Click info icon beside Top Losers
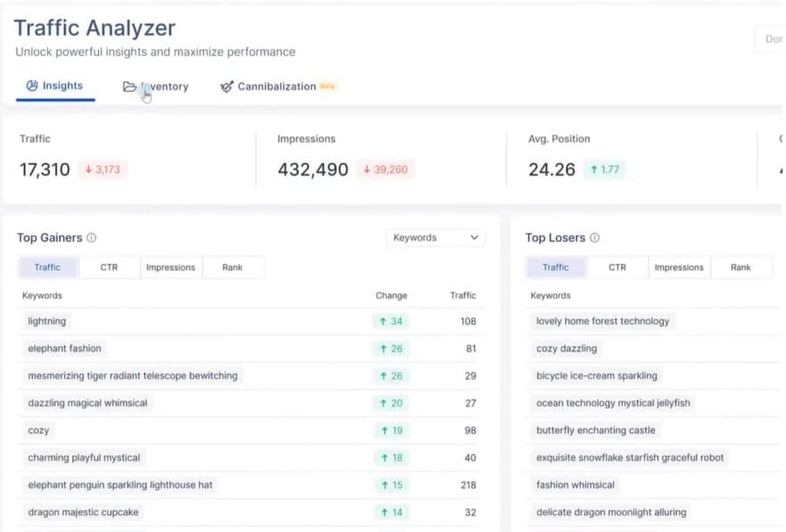786x532 pixels. pyautogui.click(x=594, y=238)
